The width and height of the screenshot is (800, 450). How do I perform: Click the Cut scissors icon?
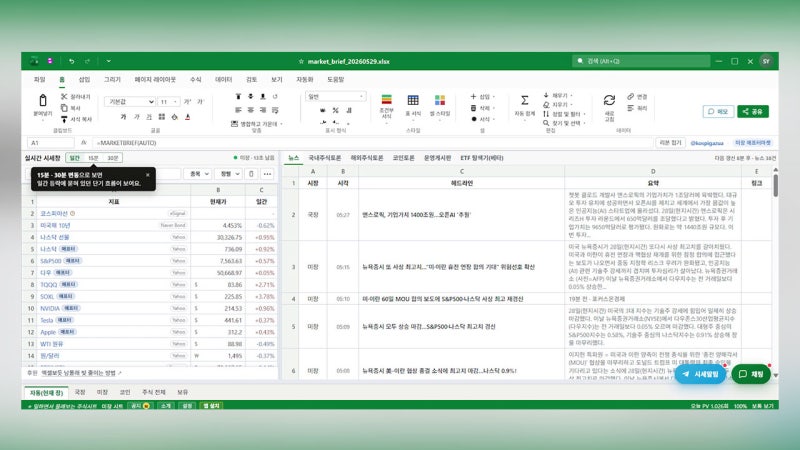click(x=64, y=96)
